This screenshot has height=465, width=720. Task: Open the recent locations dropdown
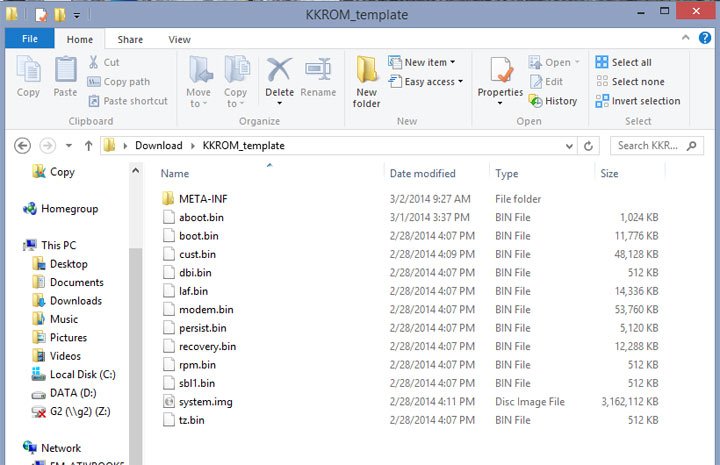point(69,146)
